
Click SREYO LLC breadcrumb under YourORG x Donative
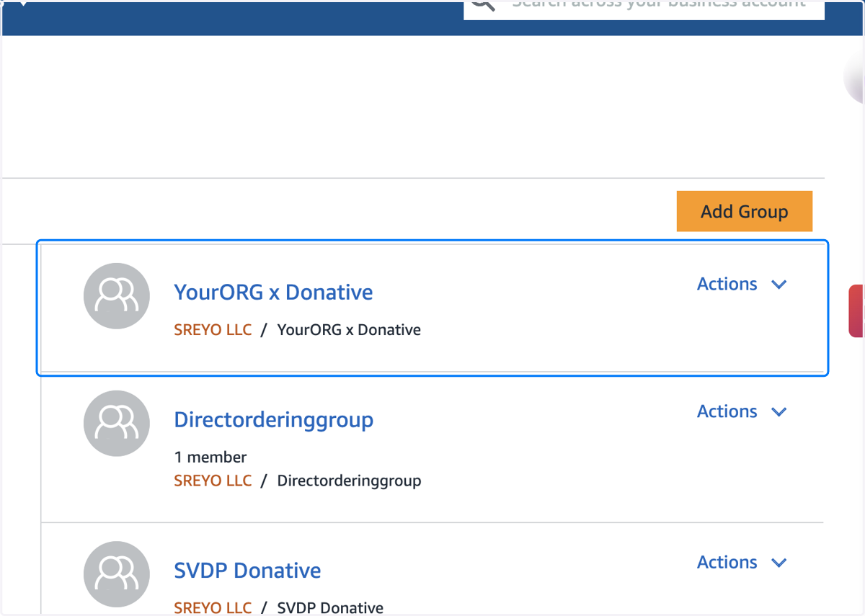tap(213, 330)
